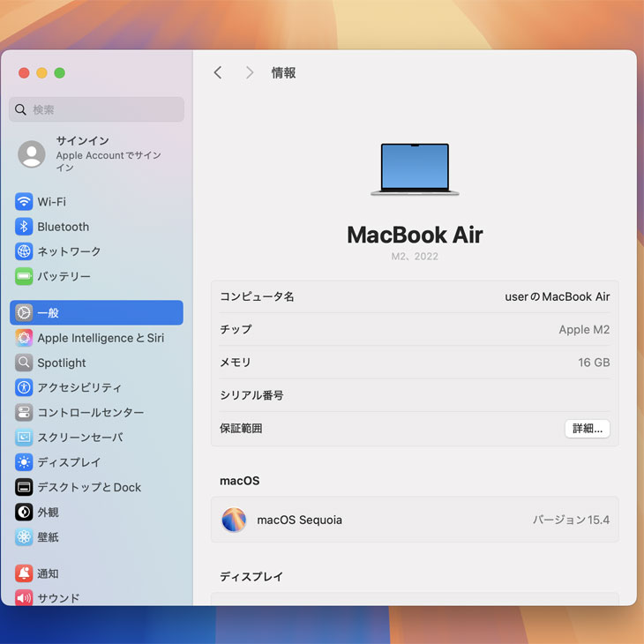This screenshot has height=644, width=644.
Task: Select the 一般 gear icon
Action: coord(24,313)
